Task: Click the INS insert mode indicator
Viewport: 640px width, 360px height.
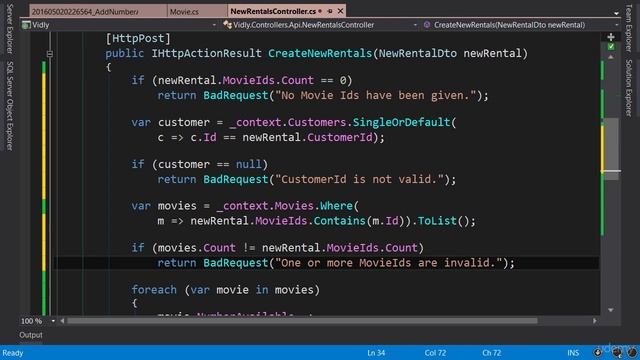Action: 573,353
